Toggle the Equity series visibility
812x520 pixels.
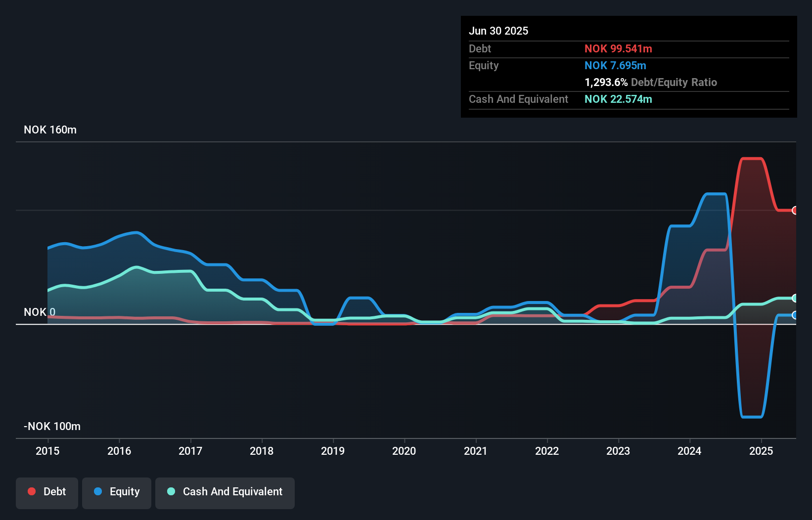(x=117, y=493)
